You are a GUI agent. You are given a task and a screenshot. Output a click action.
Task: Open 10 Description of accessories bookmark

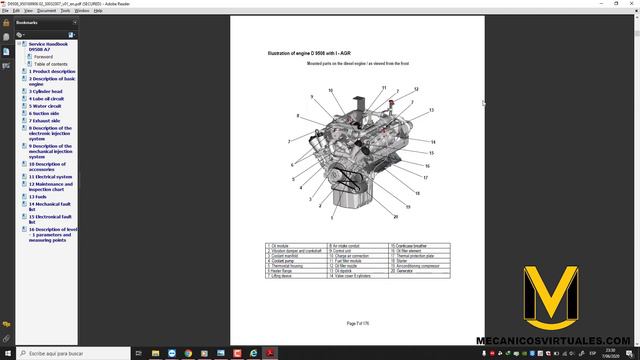click(x=47, y=167)
